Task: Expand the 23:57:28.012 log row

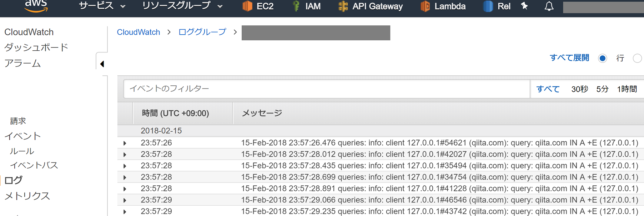Action: point(125,155)
